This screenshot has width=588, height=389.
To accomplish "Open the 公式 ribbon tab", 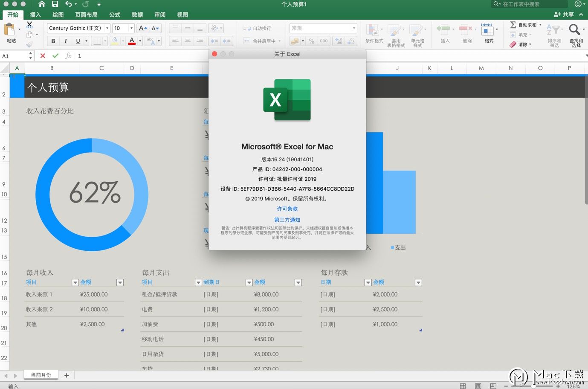I will (115, 15).
